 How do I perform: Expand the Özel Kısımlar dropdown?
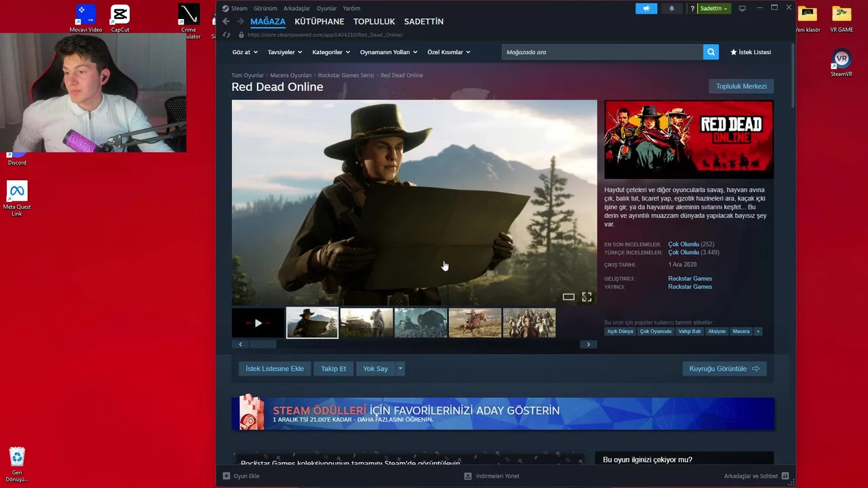[x=448, y=52]
